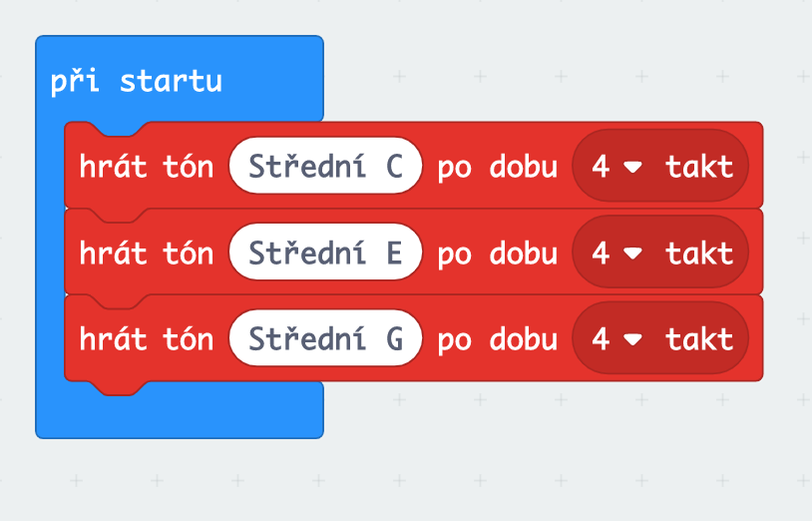Select the 'při startu' block header

[x=137, y=82]
